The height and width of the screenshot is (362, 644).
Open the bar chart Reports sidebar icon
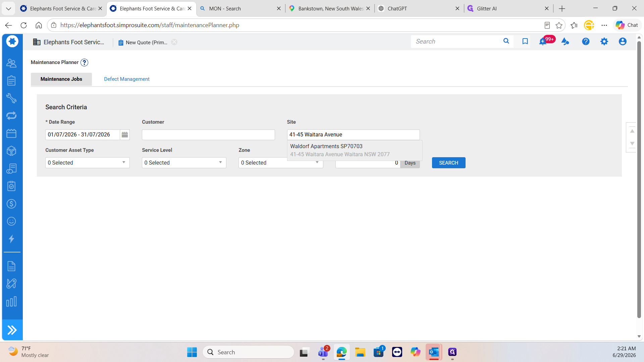(11, 301)
